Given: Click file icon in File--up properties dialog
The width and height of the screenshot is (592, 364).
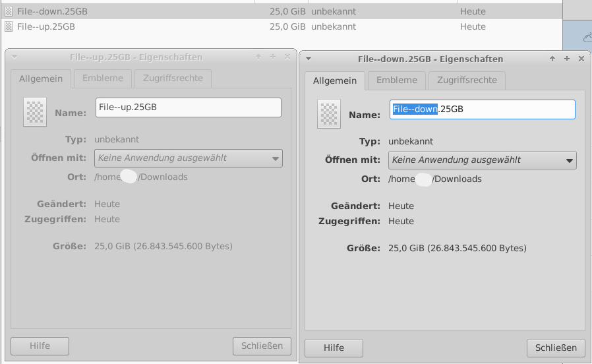Looking at the screenshot, I should click(x=35, y=111).
